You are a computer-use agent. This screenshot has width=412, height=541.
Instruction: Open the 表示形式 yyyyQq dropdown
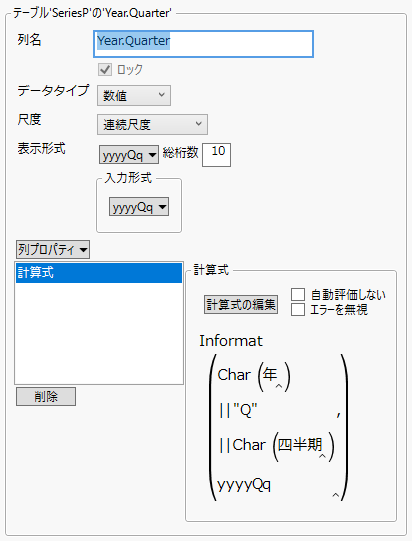point(129,155)
